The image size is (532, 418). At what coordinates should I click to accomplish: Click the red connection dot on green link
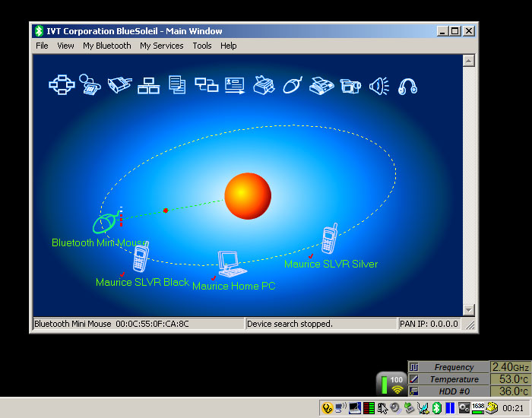tap(166, 211)
